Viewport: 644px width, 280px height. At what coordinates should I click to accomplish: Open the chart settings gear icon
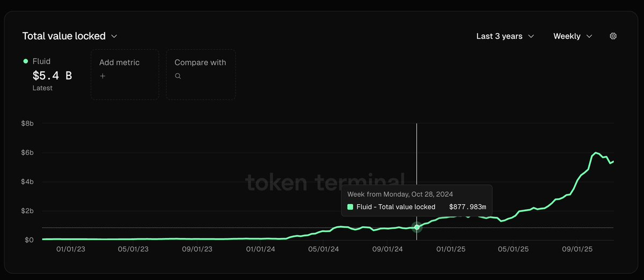click(613, 36)
